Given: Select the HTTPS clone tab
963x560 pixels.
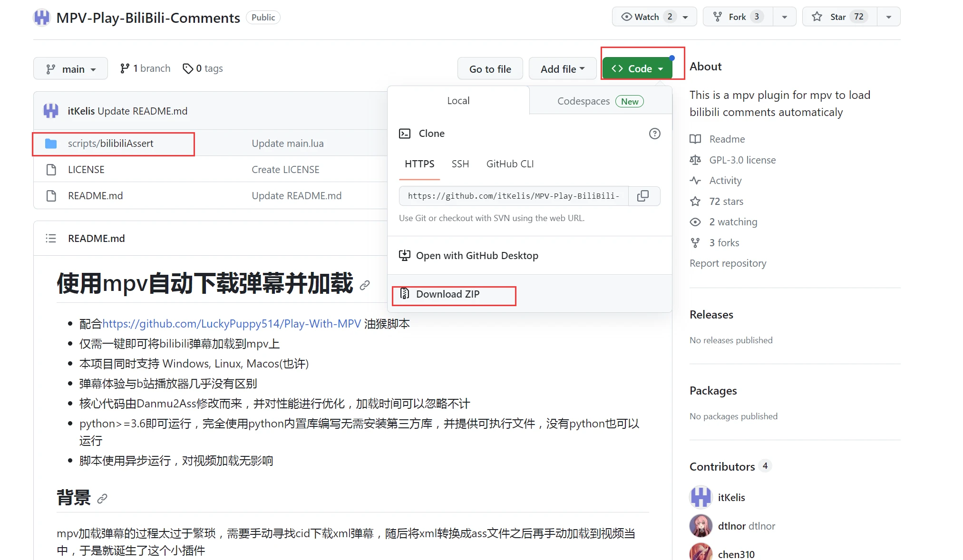Looking at the screenshot, I should click(x=419, y=164).
